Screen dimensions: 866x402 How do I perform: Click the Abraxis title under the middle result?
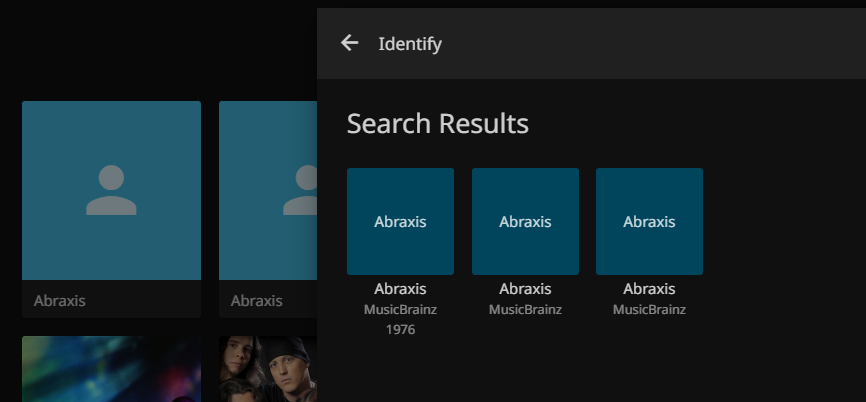pyautogui.click(x=525, y=289)
